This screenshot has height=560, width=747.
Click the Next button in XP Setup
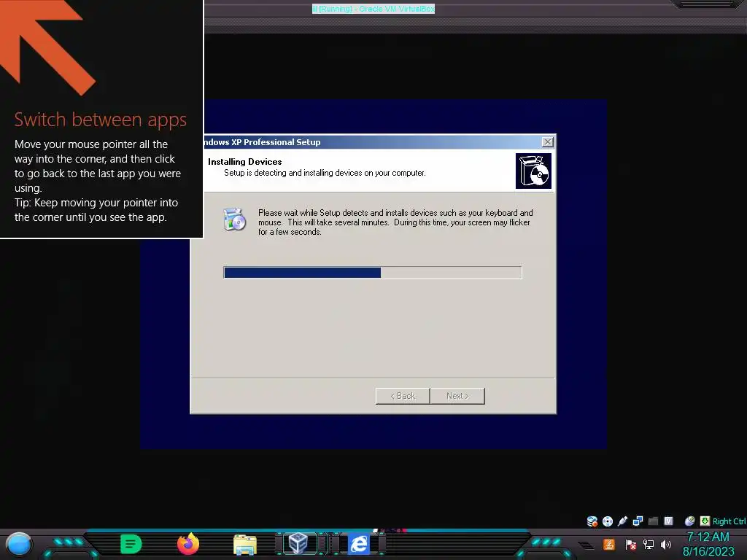pos(457,396)
